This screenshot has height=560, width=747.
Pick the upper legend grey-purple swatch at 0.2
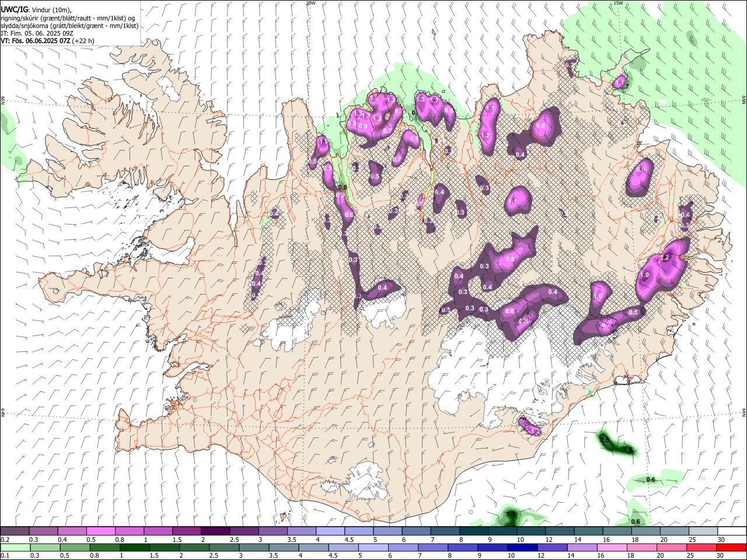pyautogui.click(x=15, y=531)
